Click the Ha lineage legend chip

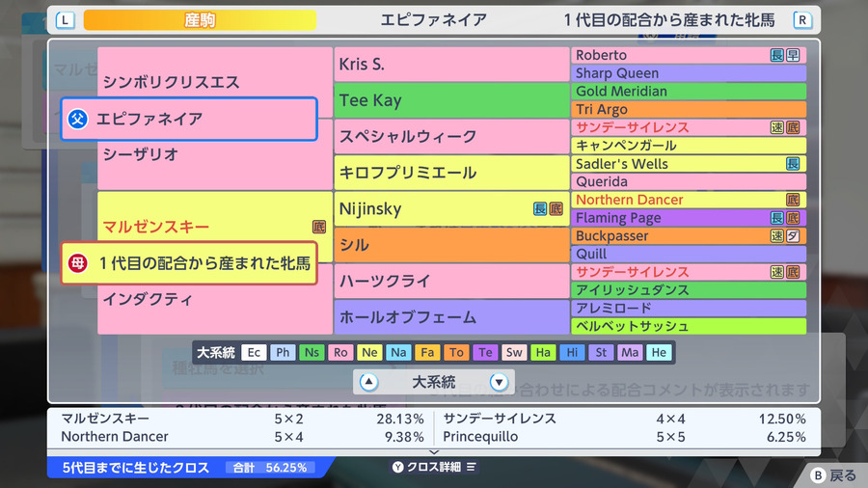pos(543,352)
